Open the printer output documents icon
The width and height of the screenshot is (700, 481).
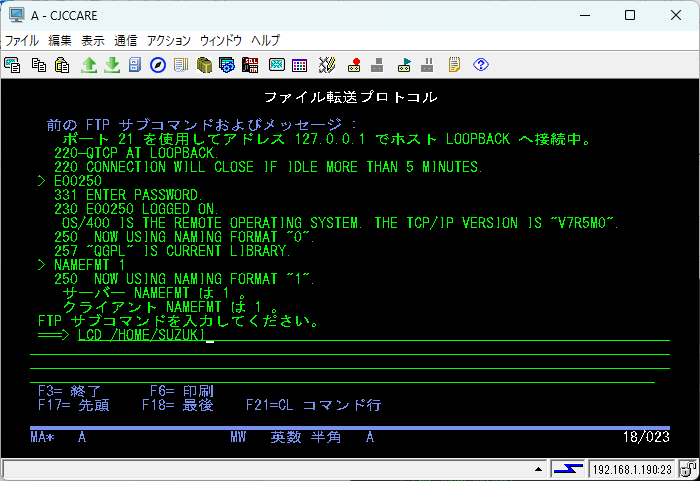tap(181, 65)
